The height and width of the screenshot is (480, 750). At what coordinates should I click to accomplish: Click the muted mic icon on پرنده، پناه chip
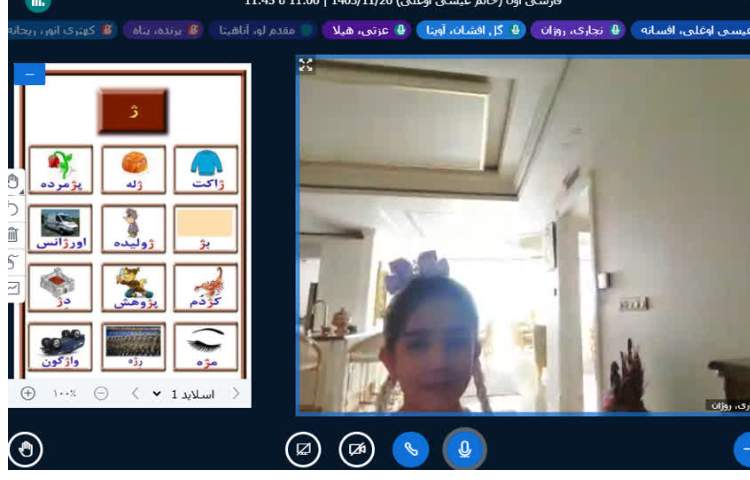coord(193,30)
